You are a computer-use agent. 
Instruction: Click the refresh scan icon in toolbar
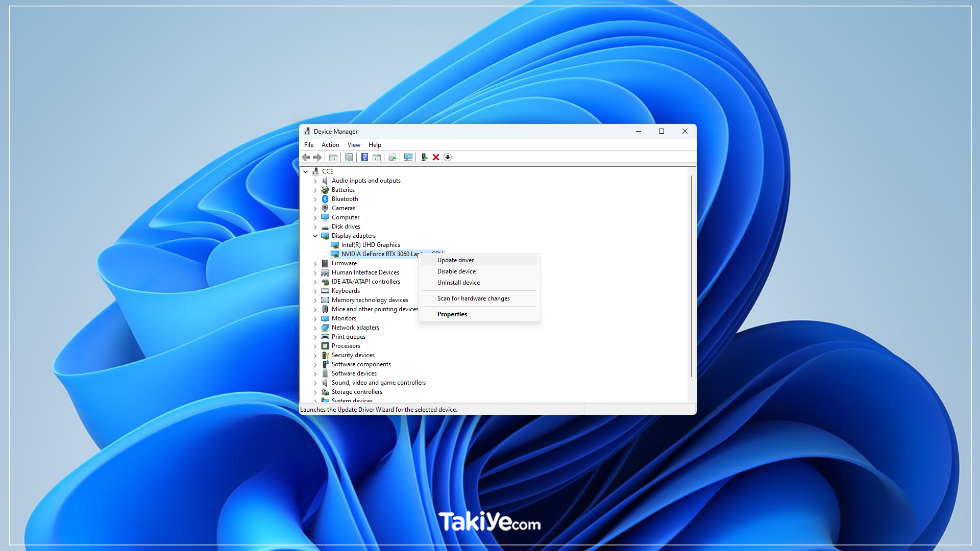click(408, 158)
